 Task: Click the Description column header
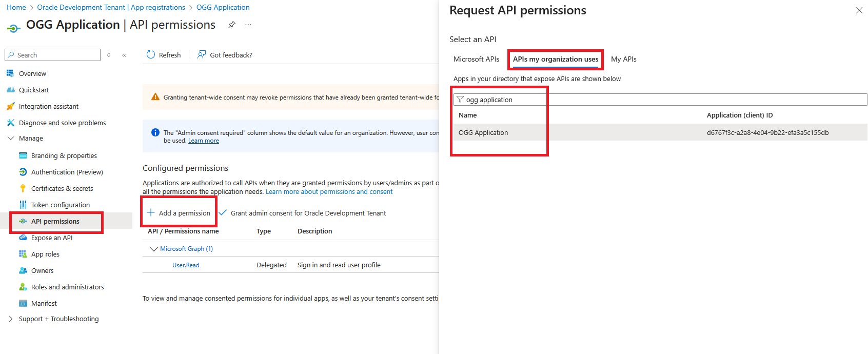(x=314, y=231)
